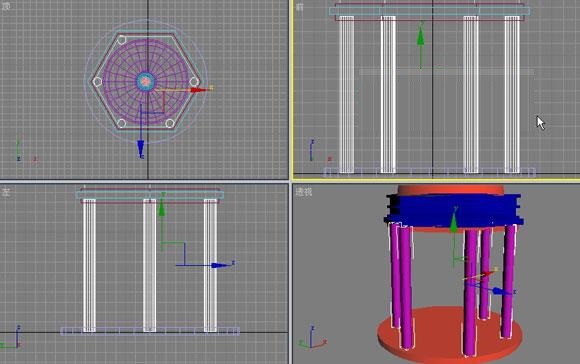Select leftmost column circle on hexagon
Viewport: 580px width, 364px height.
(97, 81)
